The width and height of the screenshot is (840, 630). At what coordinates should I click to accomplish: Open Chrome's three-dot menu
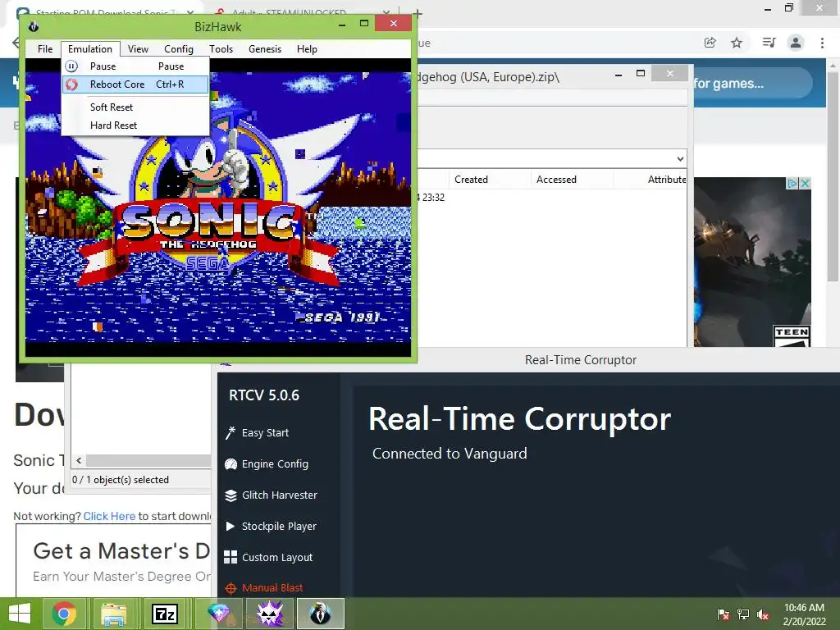pos(822,43)
